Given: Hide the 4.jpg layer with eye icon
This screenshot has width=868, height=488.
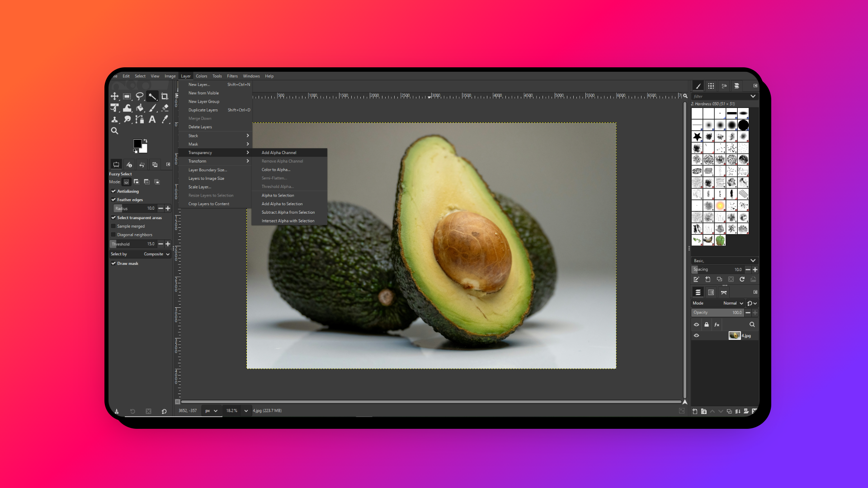Looking at the screenshot, I should click(x=696, y=336).
